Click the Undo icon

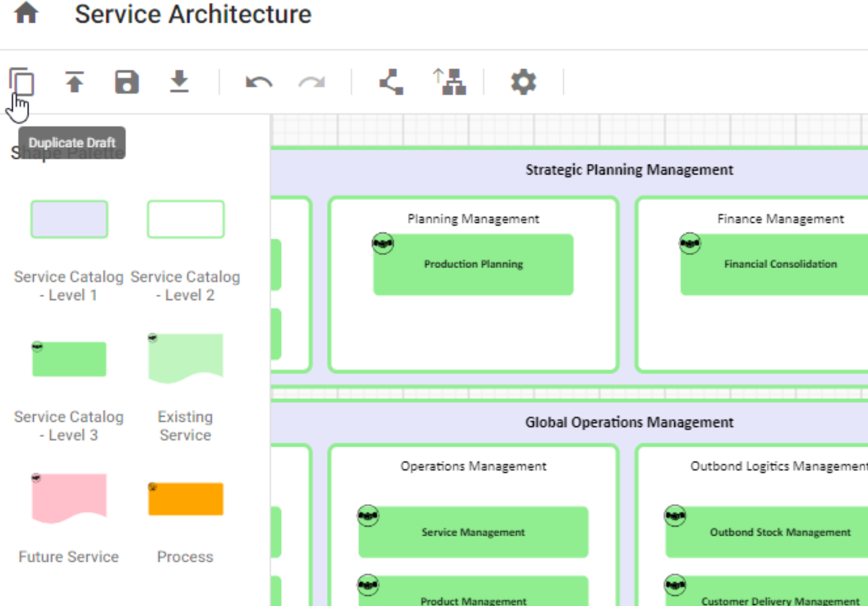(x=258, y=81)
